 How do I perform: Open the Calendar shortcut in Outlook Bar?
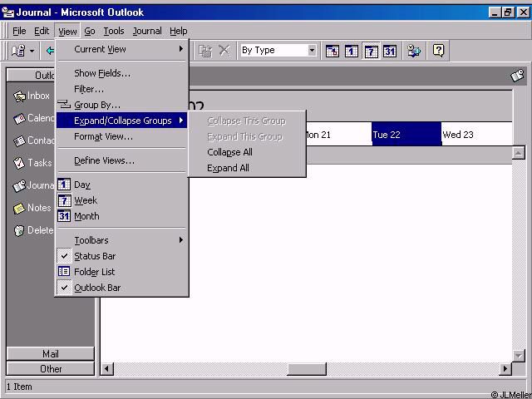coord(33,118)
